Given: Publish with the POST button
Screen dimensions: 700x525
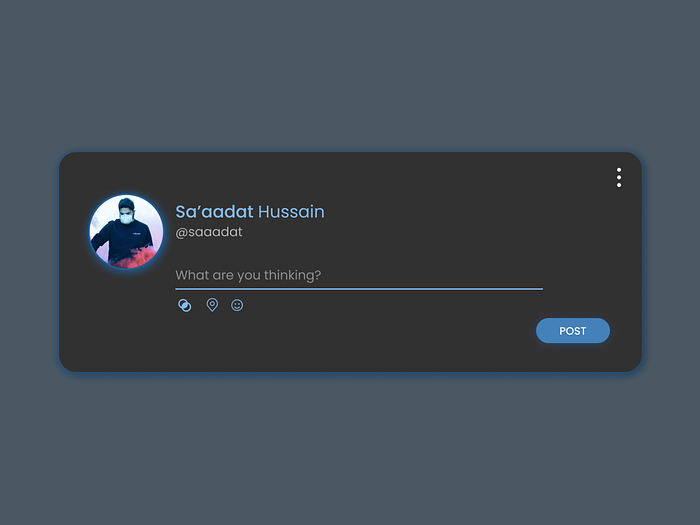Looking at the screenshot, I should pyautogui.click(x=573, y=331).
